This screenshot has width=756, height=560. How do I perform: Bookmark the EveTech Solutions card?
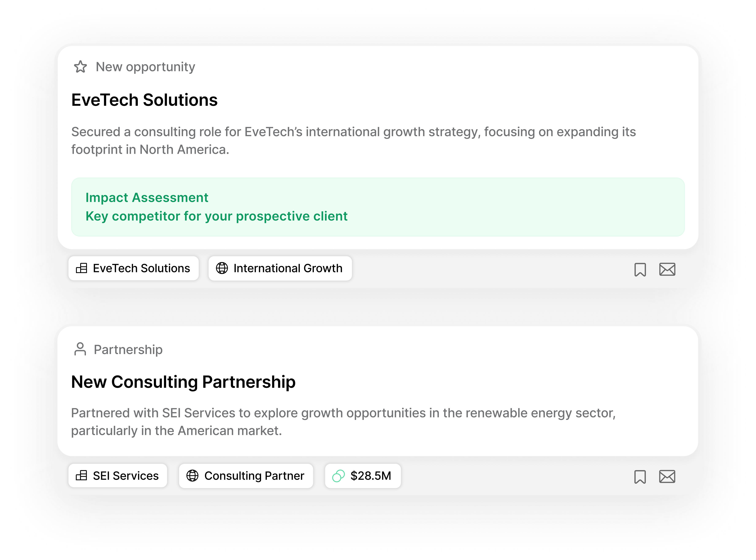(640, 270)
